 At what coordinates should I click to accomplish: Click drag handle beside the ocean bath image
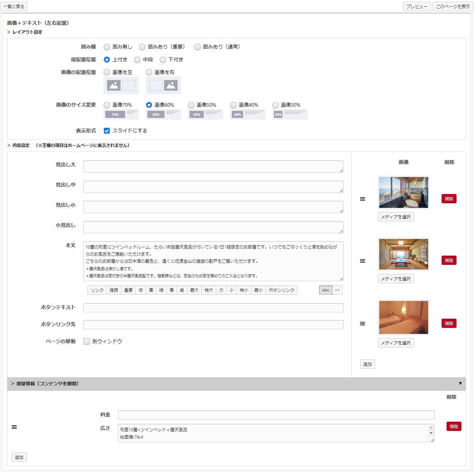click(362, 199)
